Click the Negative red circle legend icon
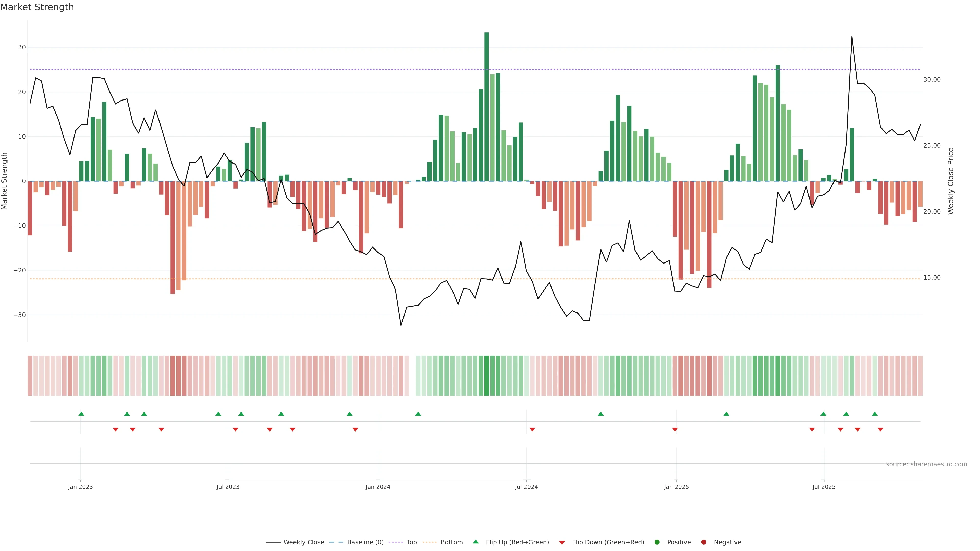The image size is (980, 551). (703, 542)
